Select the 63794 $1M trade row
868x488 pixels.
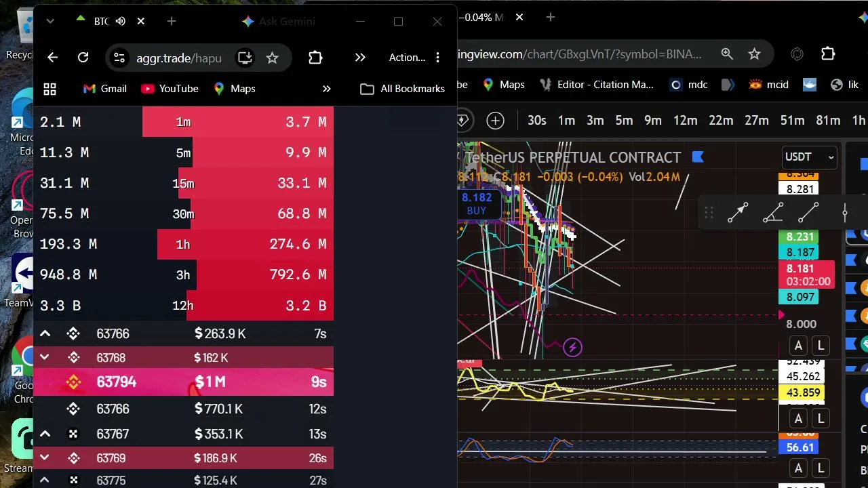(183, 382)
